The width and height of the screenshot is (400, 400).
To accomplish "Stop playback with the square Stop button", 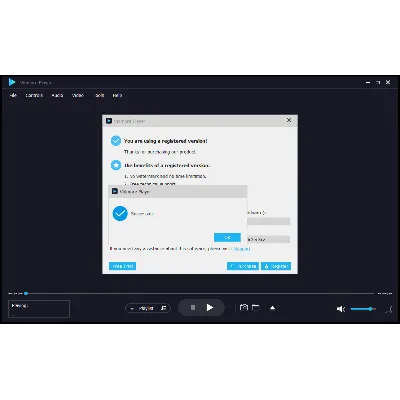I will click(x=193, y=307).
